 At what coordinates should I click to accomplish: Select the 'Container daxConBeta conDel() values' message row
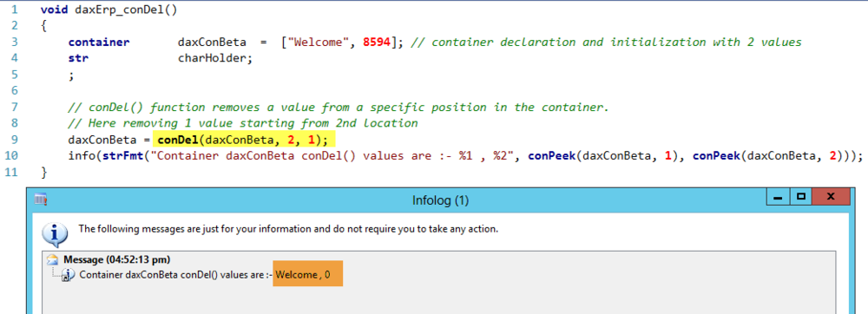click(204, 274)
